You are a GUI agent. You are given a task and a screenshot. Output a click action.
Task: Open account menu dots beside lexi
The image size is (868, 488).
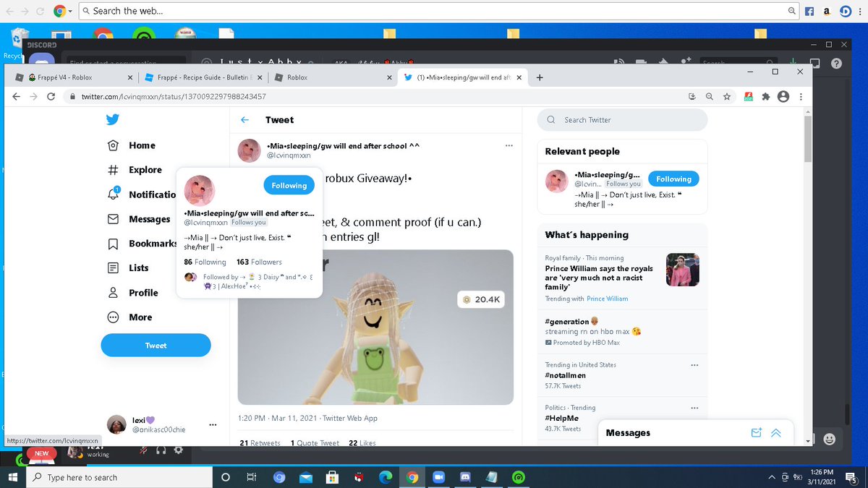[x=212, y=425]
